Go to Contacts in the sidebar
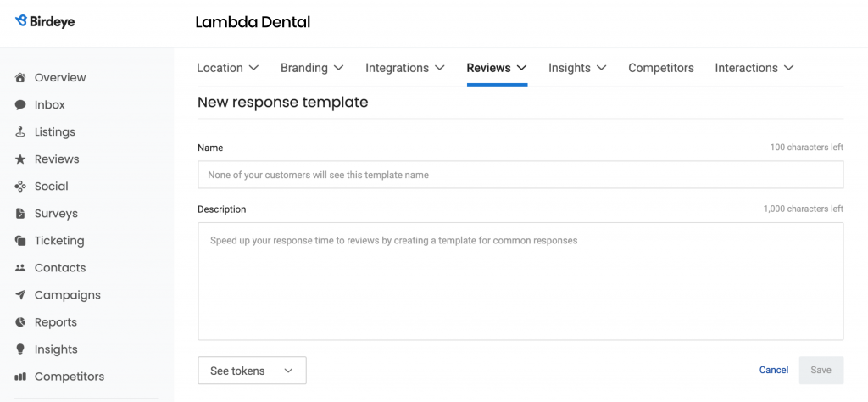Viewport: 868px width, 402px height. tap(61, 267)
